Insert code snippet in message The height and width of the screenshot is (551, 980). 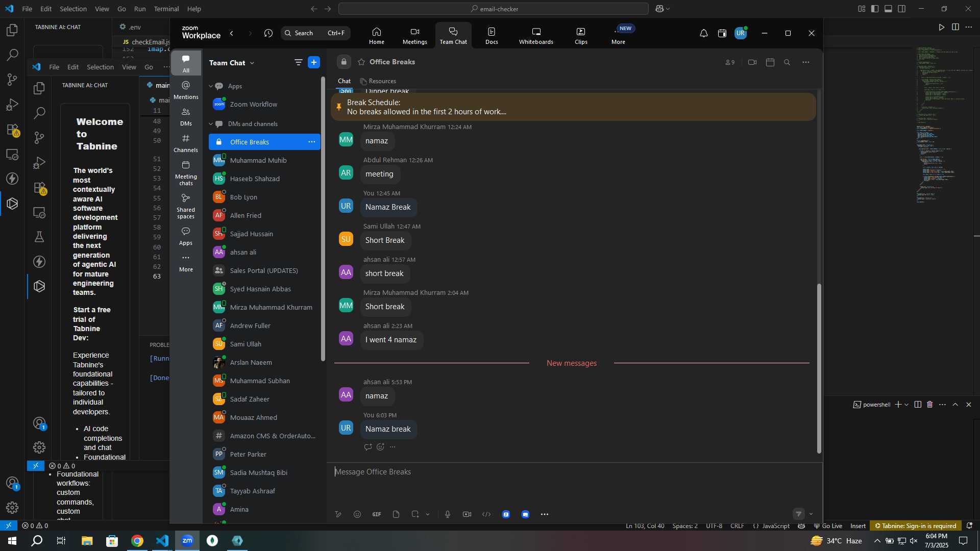[486, 514]
